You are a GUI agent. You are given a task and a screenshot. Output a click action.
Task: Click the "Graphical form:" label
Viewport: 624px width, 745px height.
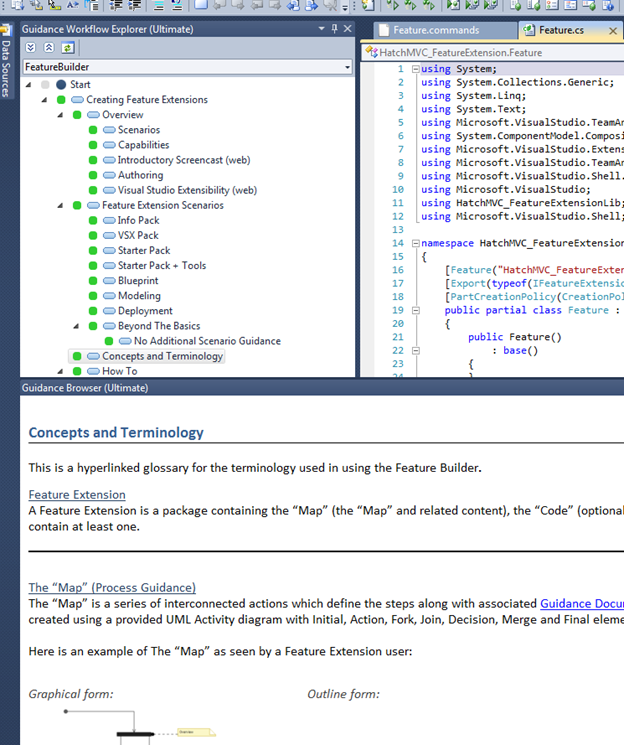click(x=71, y=694)
